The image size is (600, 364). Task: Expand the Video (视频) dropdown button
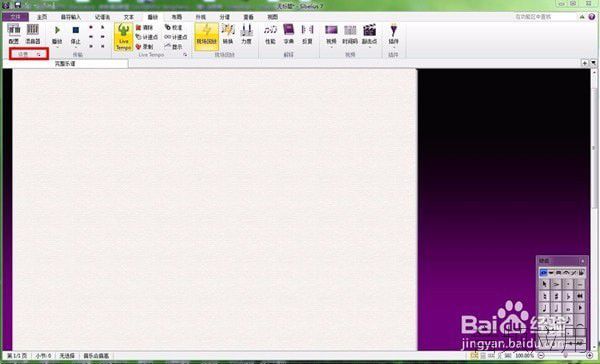pos(331,34)
